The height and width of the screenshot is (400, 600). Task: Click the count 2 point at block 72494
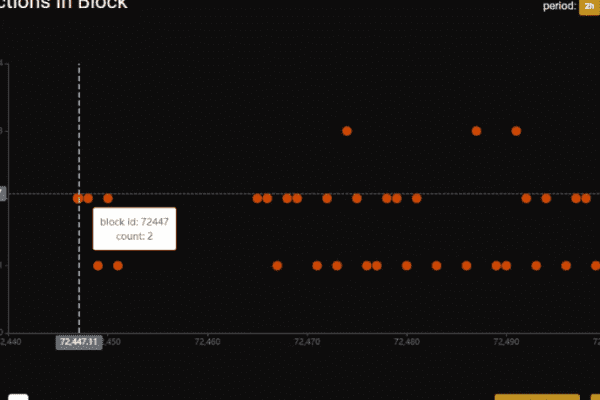pyautogui.click(x=546, y=198)
